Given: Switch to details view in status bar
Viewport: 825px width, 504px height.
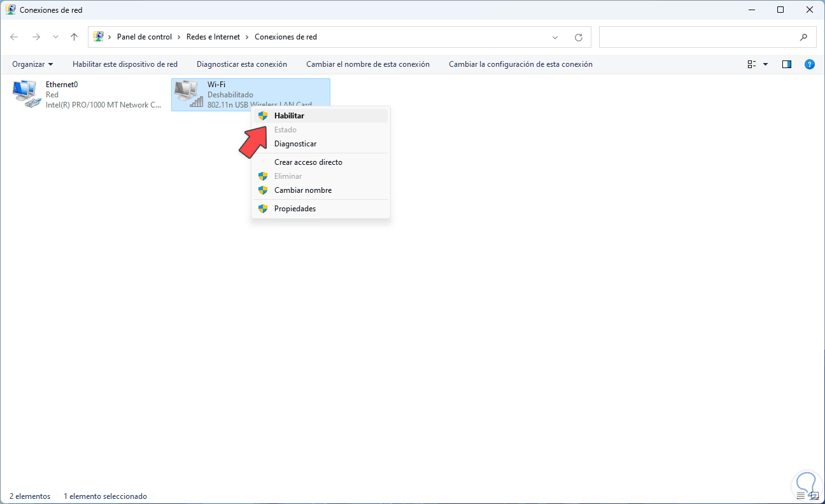Looking at the screenshot, I should coord(801,496).
